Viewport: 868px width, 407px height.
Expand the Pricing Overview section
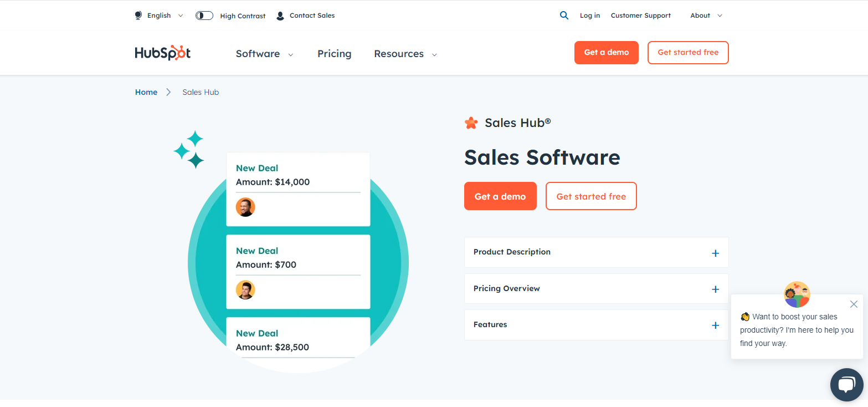coord(597,289)
